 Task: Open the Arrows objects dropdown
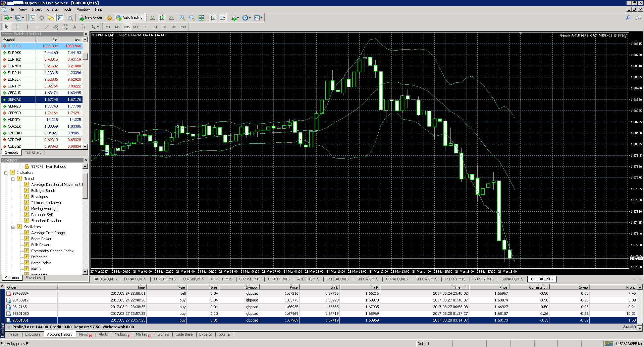tap(95, 27)
